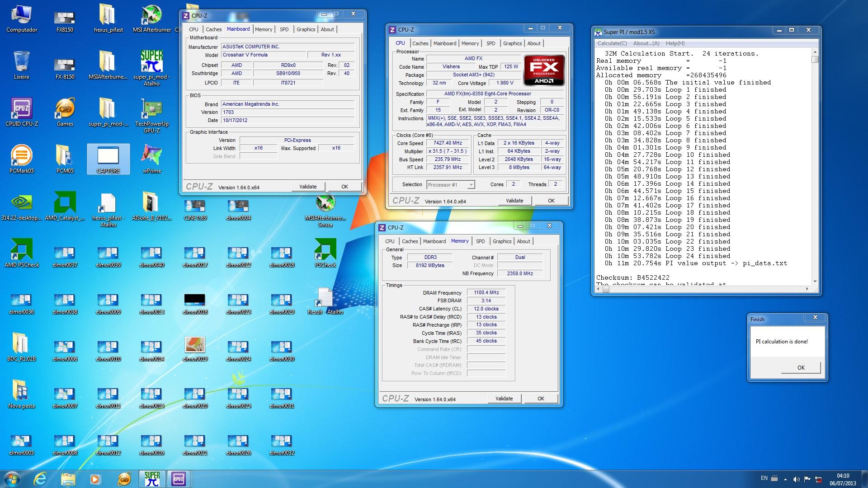Screen dimensions: 868x488
Task: Launch super_pi_mod Atalho shortcut
Action: coord(152,68)
